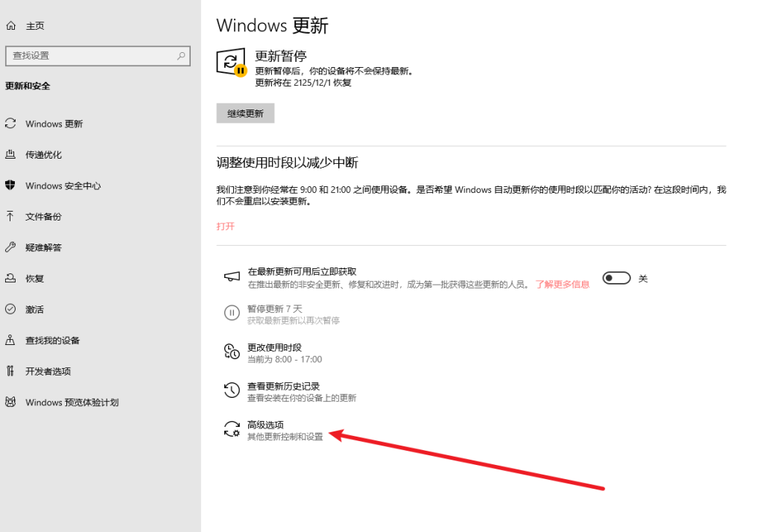Viewport: 763px width, 532px height.
Task: Open 查看更新历史记录 update history
Action: [x=283, y=386]
